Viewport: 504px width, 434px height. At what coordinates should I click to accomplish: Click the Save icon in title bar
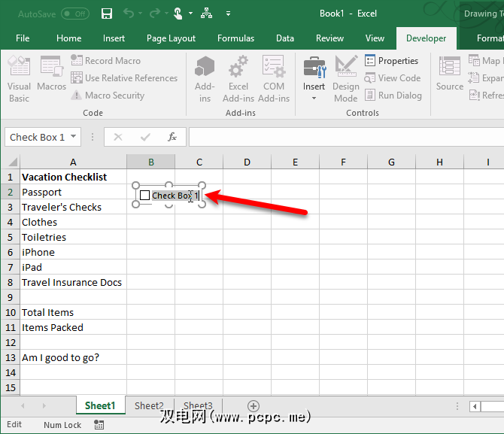point(107,14)
